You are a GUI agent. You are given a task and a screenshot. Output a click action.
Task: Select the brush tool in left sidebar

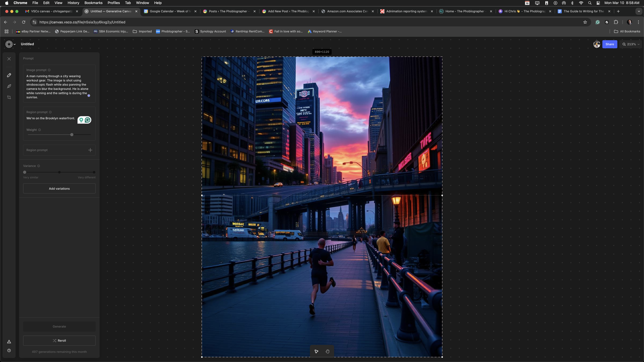pos(9,86)
